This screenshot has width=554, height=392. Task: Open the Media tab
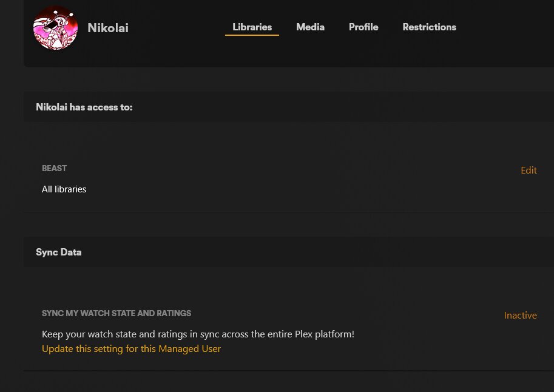[310, 27]
